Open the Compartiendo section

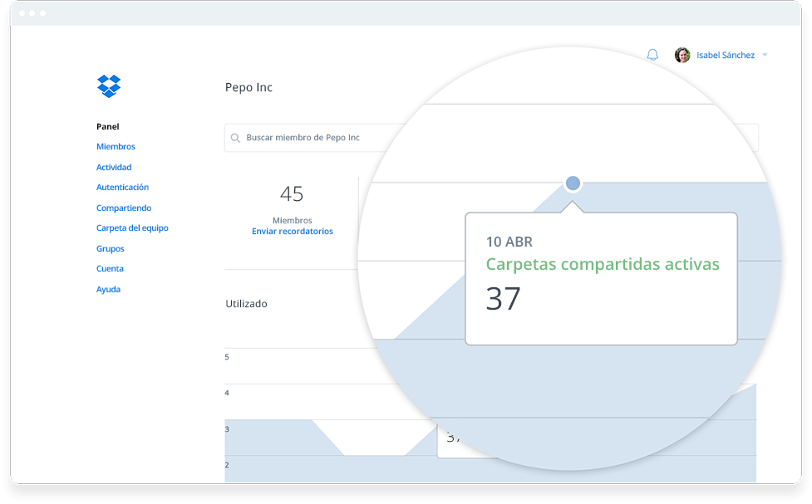click(123, 208)
